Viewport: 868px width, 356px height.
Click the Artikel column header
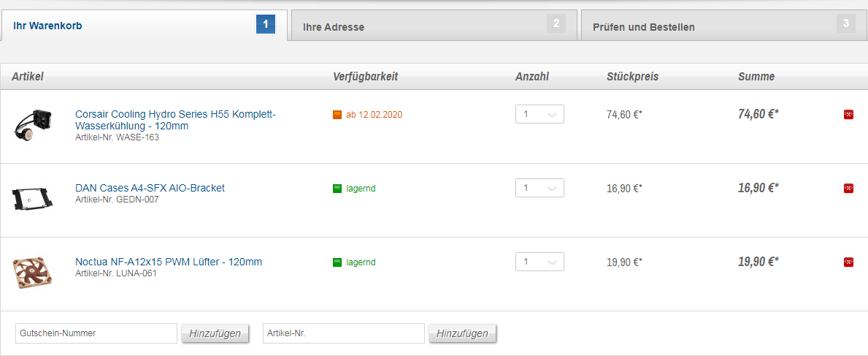click(x=28, y=77)
